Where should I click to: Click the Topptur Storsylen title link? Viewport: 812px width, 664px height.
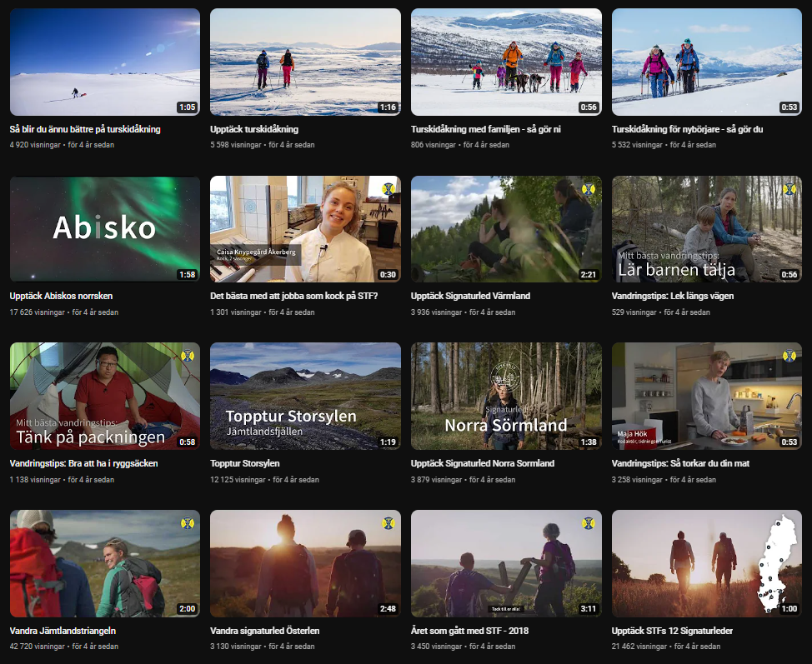[x=244, y=463]
